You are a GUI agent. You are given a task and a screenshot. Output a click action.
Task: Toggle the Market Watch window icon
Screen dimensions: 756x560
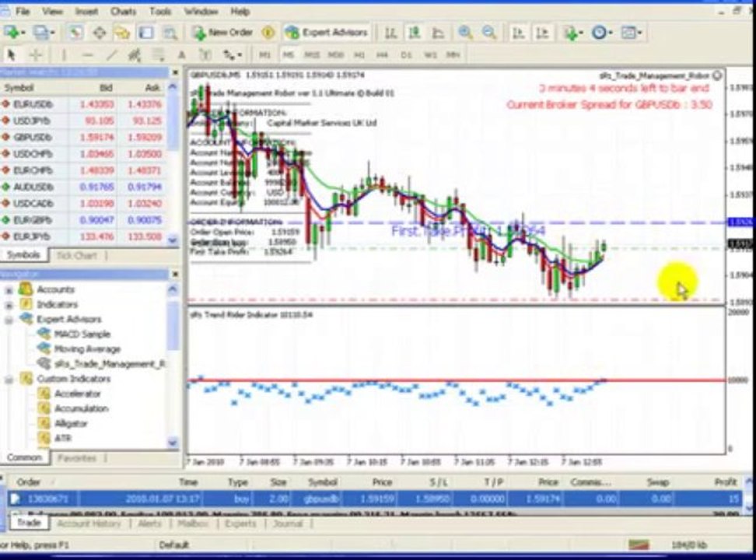pyautogui.click(x=75, y=33)
